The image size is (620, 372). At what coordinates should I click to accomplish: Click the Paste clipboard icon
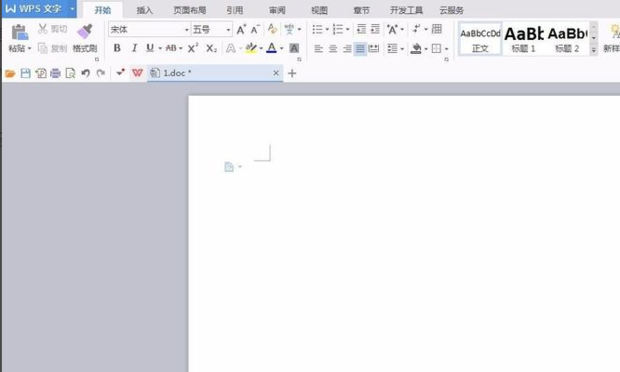[x=19, y=32]
